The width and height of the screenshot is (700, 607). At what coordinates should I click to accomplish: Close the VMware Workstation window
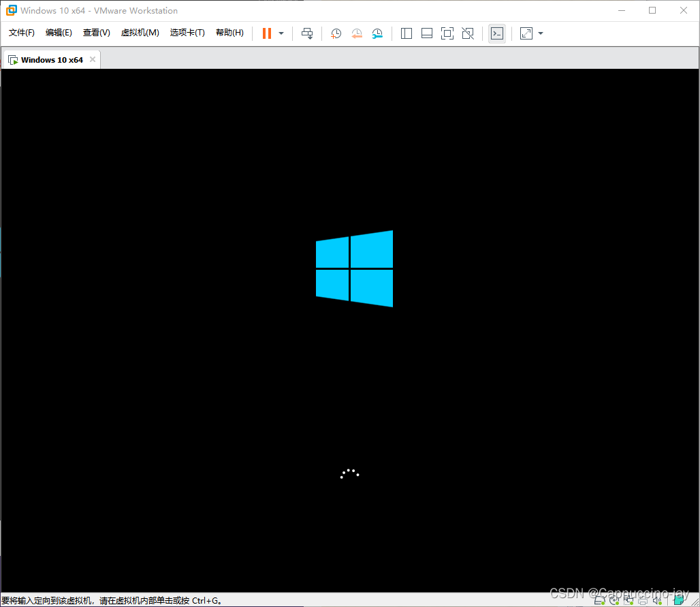pyautogui.click(x=684, y=10)
